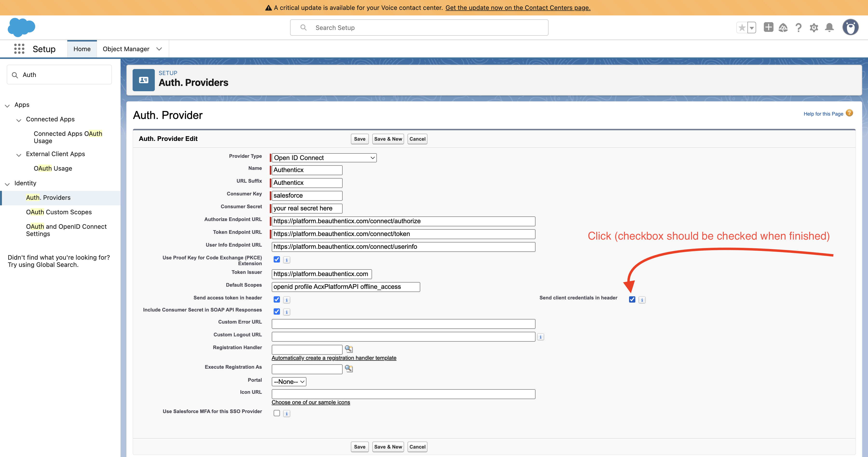Open Help for this Page link
The height and width of the screenshot is (457, 868).
click(x=823, y=114)
